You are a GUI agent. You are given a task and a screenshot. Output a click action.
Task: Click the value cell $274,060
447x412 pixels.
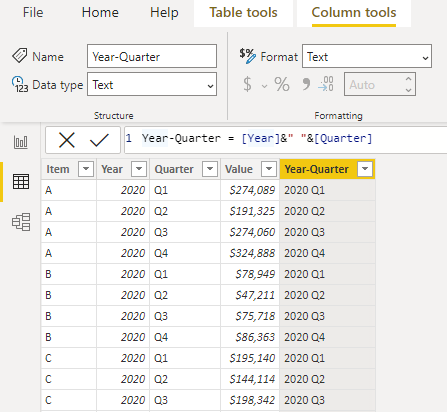click(250, 232)
